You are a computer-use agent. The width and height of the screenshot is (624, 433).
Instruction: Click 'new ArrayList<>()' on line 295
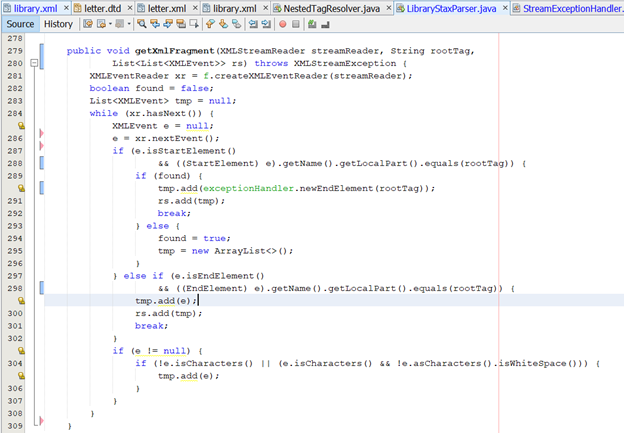click(242, 251)
